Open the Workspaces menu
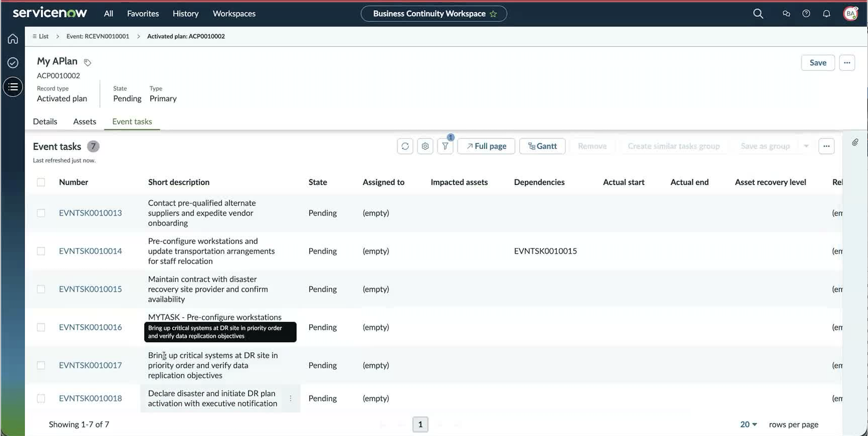868x436 pixels. tap(234, 14)
